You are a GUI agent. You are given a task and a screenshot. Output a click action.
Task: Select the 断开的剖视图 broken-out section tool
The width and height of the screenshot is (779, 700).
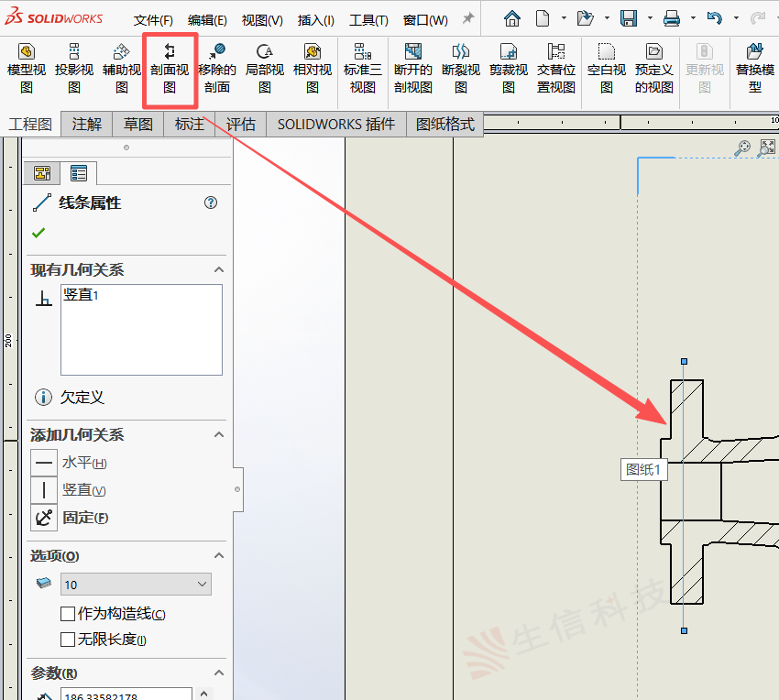click(x=412, y=69)
